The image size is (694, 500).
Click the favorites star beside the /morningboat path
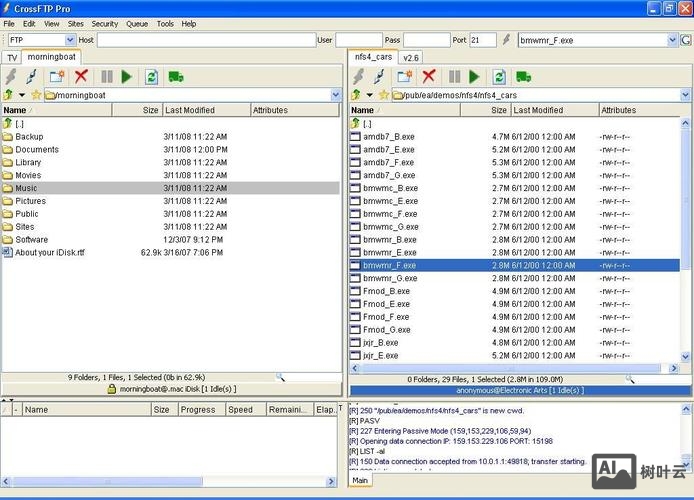point(36,95)
